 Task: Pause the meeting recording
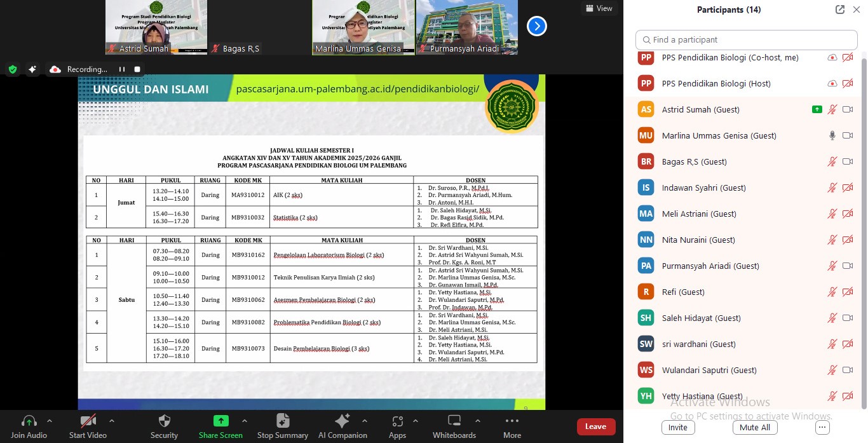point(122,69)
